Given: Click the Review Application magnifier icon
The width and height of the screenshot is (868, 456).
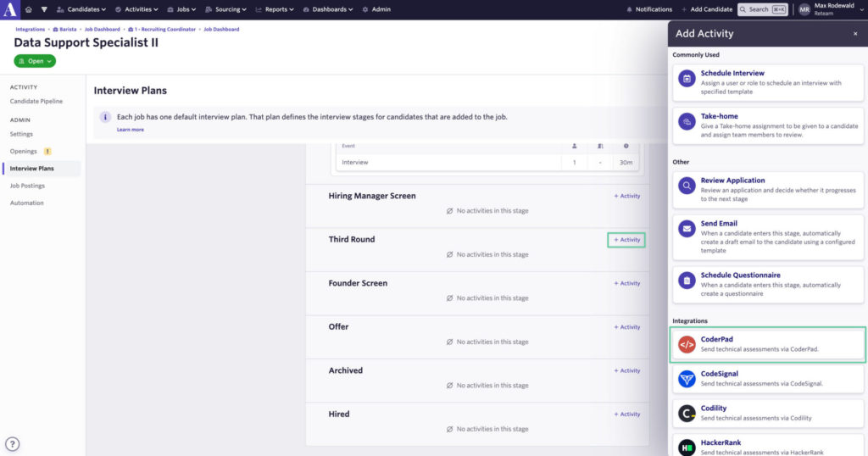Looking at the screenshot, I should pos(687,186).
